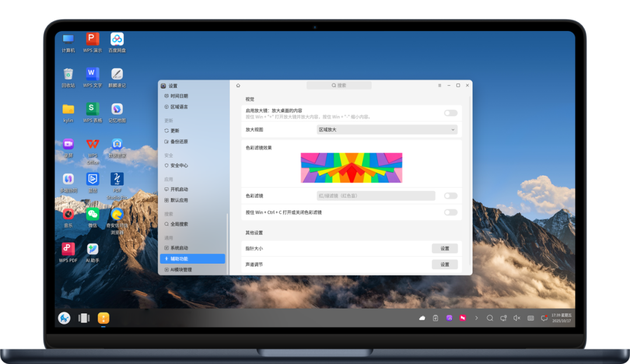This screenshot has height=364, width=630.
Task: Open the 微信 (WeChat) desktop icon
Action: [92, 215]
